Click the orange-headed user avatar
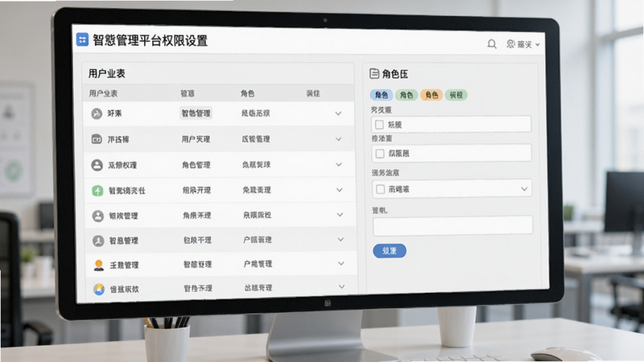This screenshot has width=644, height=362. coord(98,265)
